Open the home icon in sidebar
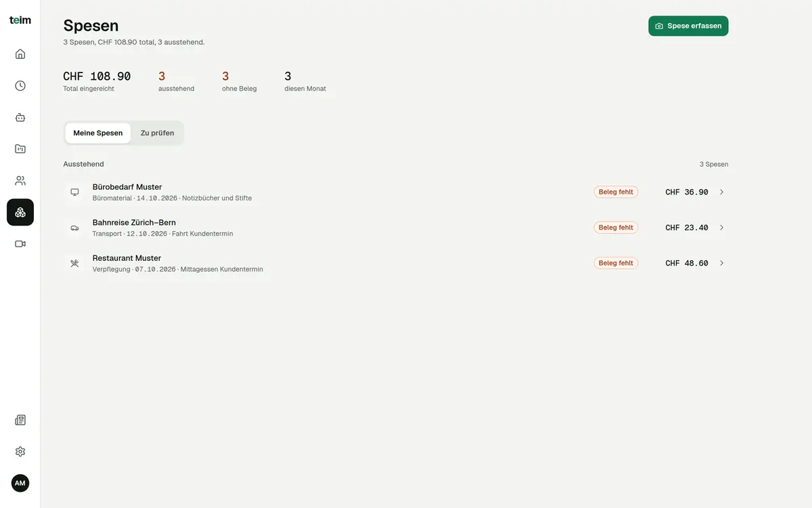This screenshot has width=812, height=508. [x=20, y=54]
